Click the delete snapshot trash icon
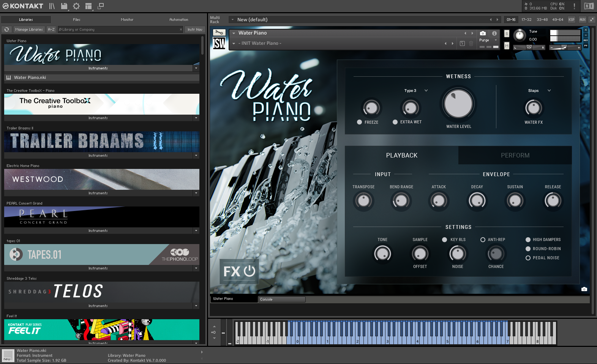 click(x=471, y=43)
